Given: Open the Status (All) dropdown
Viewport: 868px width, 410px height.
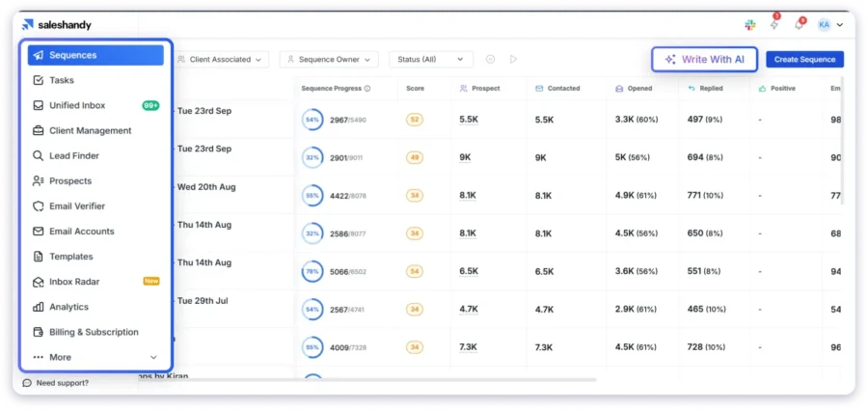Looking at the screenshot, I should 431,60.
